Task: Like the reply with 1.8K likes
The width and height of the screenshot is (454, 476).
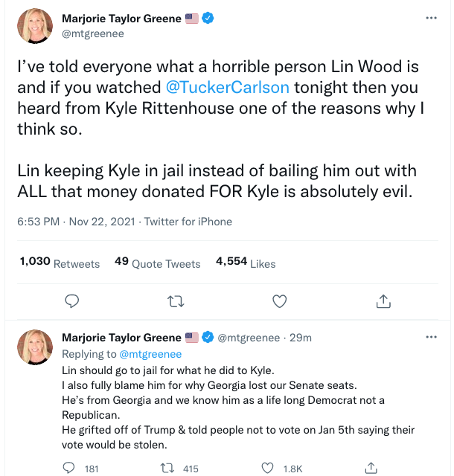Action: pos(268,469)
